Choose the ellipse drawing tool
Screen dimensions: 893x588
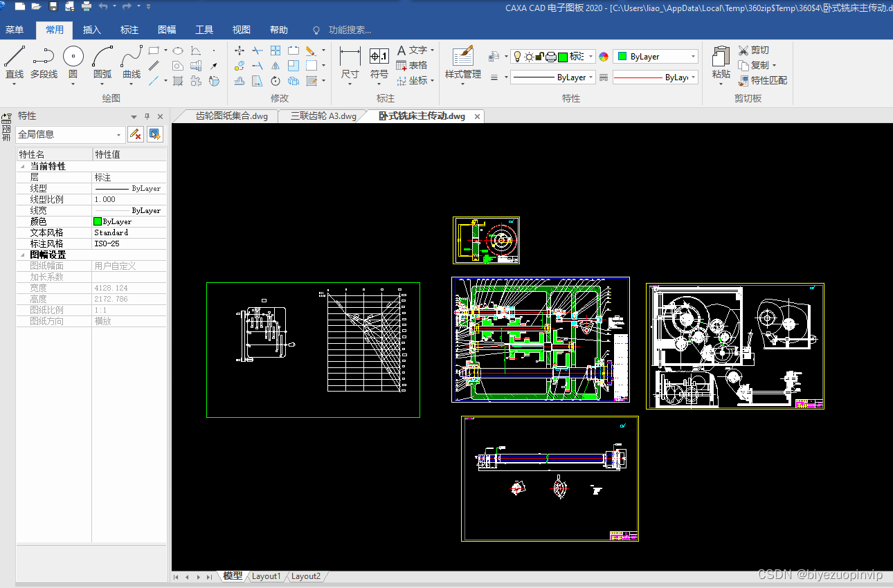pyautogui.click(x=178, y=50)
